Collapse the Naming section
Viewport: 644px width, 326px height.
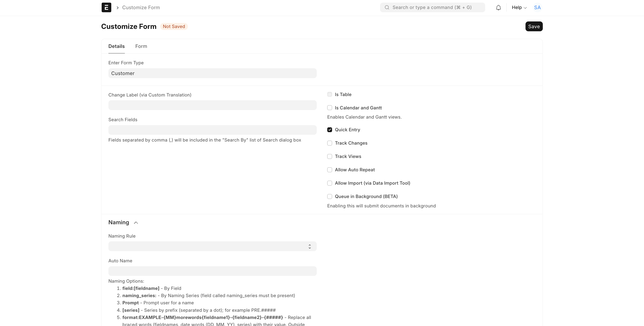136,223
